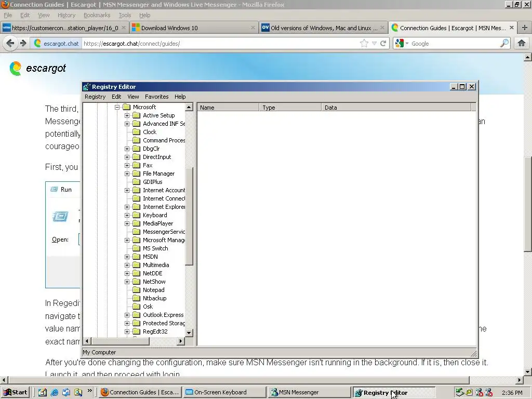Click the Type column header
The width and height of the screenshot is (532, 399).
point(290,108)
